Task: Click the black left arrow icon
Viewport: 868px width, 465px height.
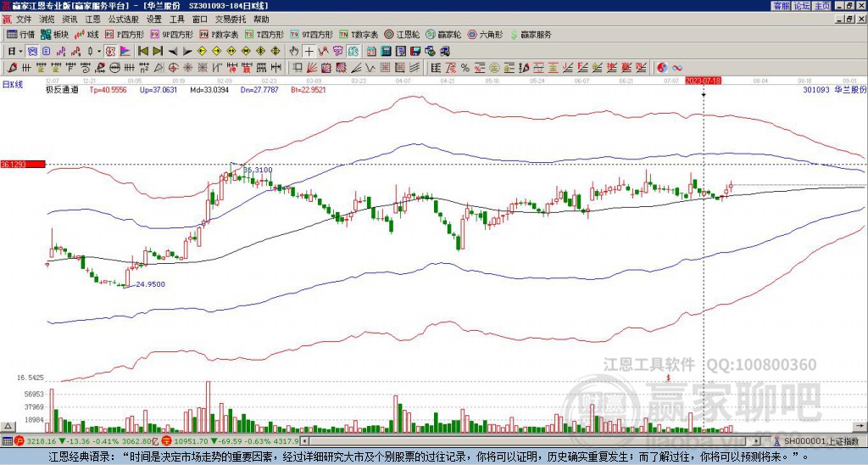Action: 173,52
